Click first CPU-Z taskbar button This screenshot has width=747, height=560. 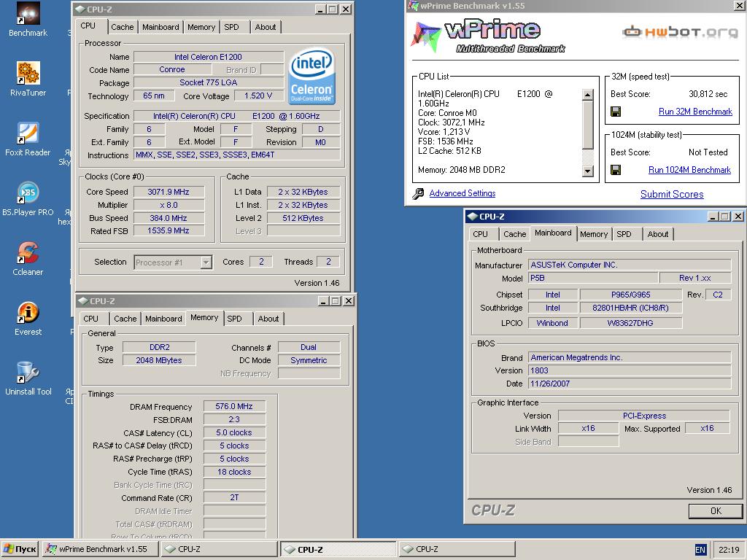click(x=219, y=549)
